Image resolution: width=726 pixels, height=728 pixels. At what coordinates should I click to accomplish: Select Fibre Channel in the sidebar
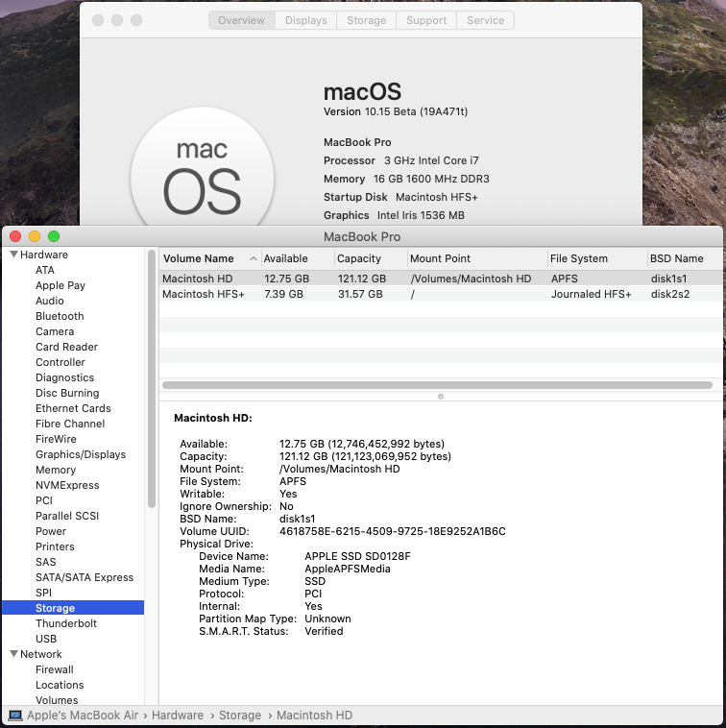click(70, 424)
